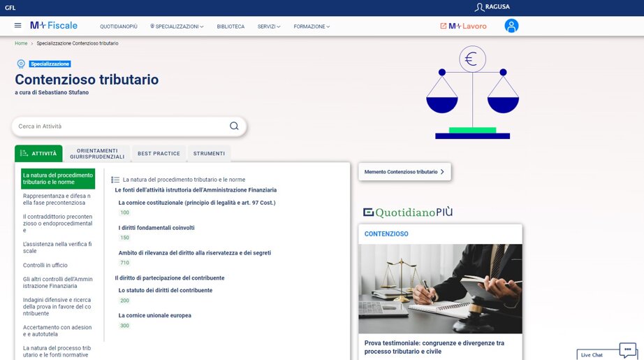Expand the Formazione dropdown menu
This screenshot has width=644, height=360.
point(312,27)
